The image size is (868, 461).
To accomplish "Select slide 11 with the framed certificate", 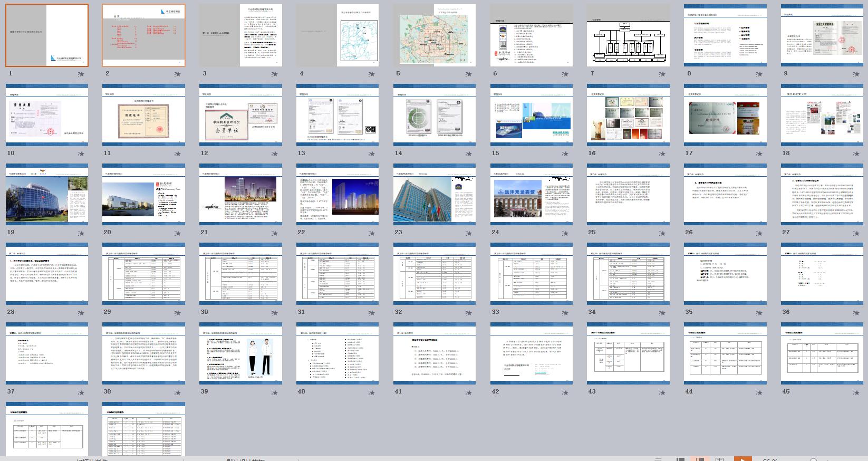I will [x=144, y=115].
